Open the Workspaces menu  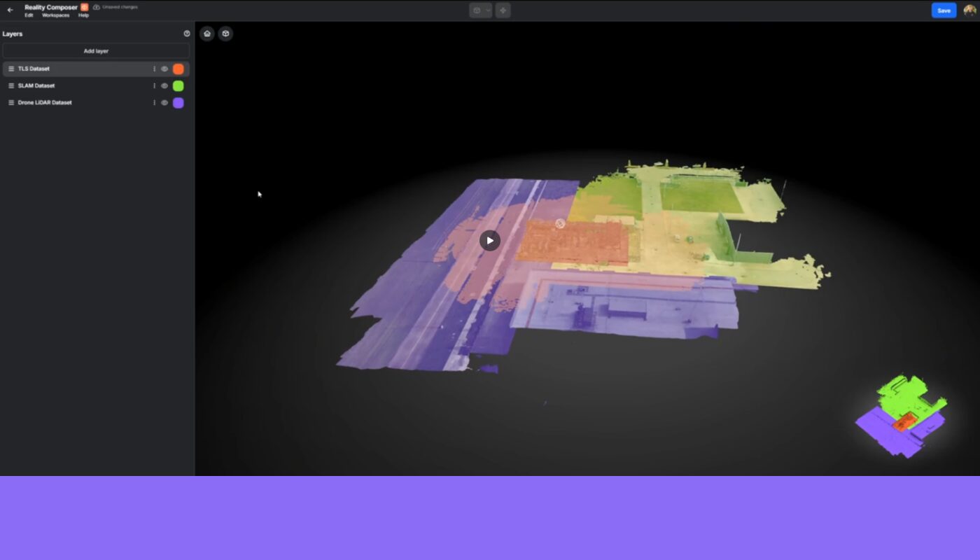tap(55, 15)
